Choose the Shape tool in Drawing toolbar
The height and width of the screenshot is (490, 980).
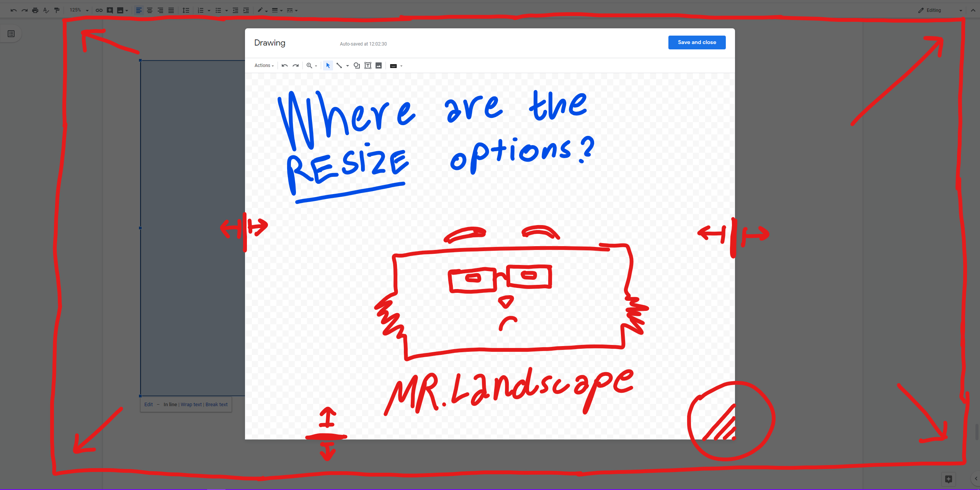tap(356, 65)
